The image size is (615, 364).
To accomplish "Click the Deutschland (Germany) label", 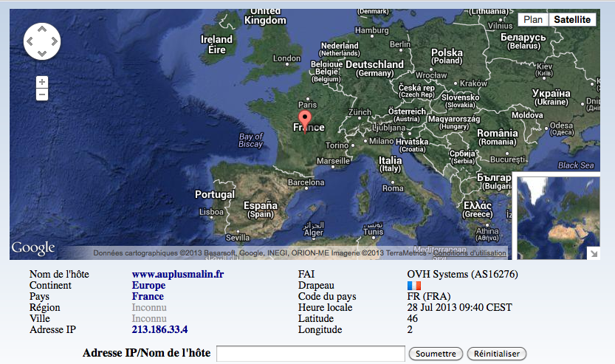I will (374, 68).
